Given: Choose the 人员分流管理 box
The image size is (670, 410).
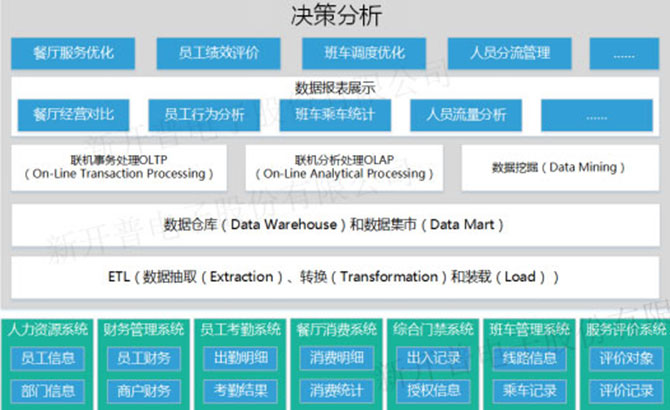Looking at the screenshot, I should click(509, 53).
